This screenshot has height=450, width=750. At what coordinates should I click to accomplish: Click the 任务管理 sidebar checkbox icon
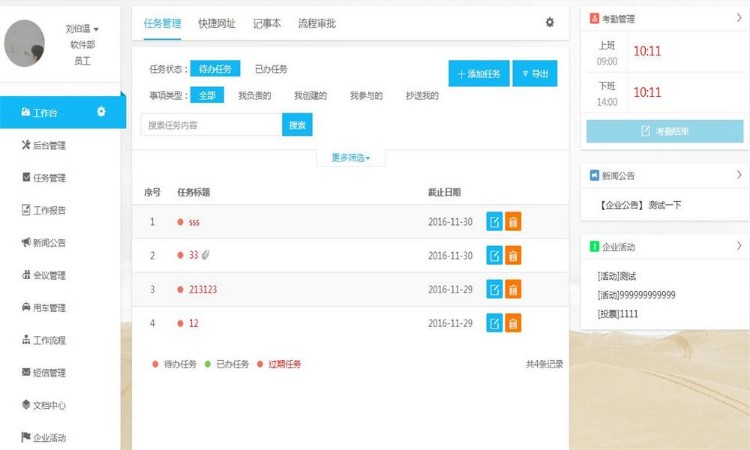point(26,177)
